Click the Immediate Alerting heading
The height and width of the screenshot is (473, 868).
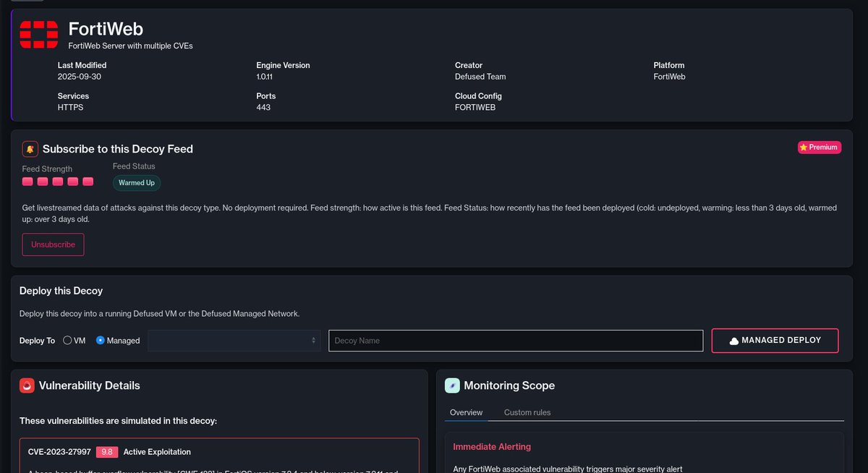tap(492, 447)
